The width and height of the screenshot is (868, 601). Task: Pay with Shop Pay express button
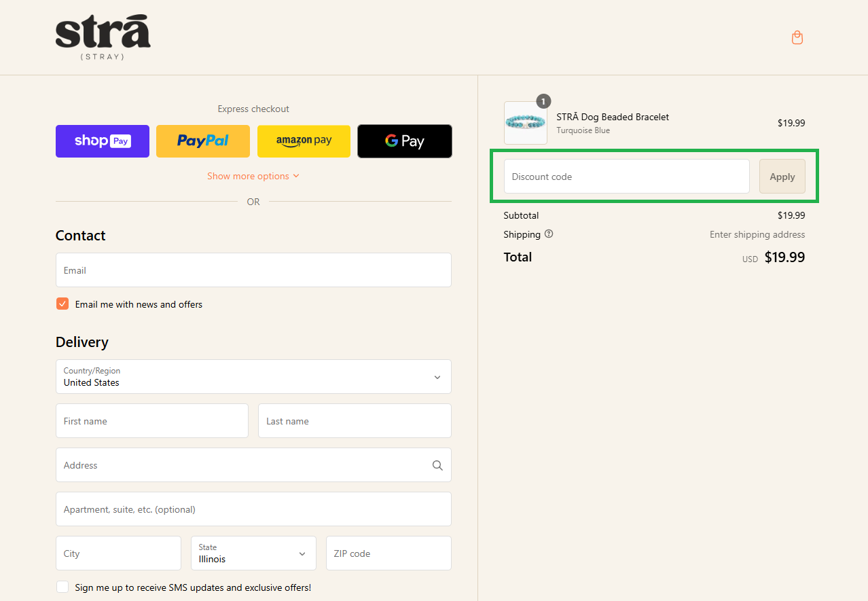point(103,141)
